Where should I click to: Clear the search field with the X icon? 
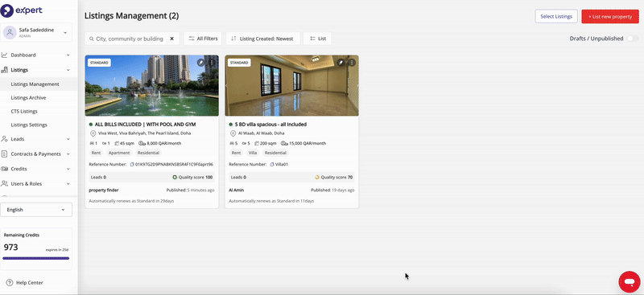click(x=171, y=39)
